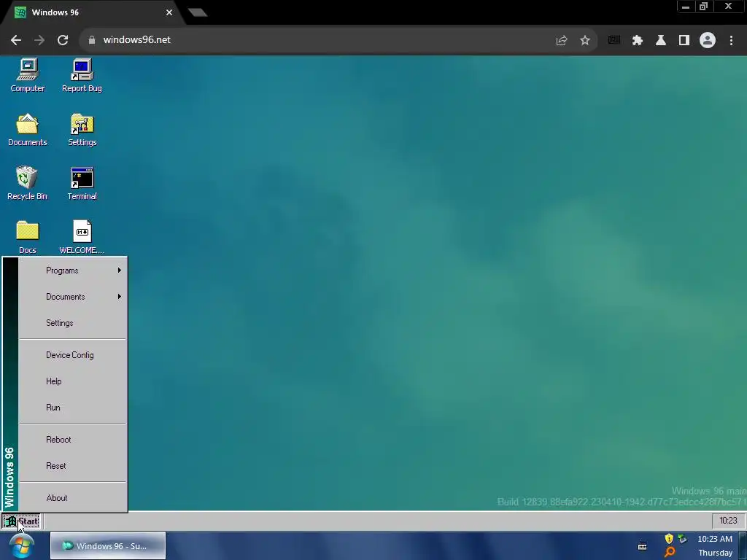Click the Windows 10:23 AM Thursday clock
This screenshot has height=560, width=747.
pos(715,545)
